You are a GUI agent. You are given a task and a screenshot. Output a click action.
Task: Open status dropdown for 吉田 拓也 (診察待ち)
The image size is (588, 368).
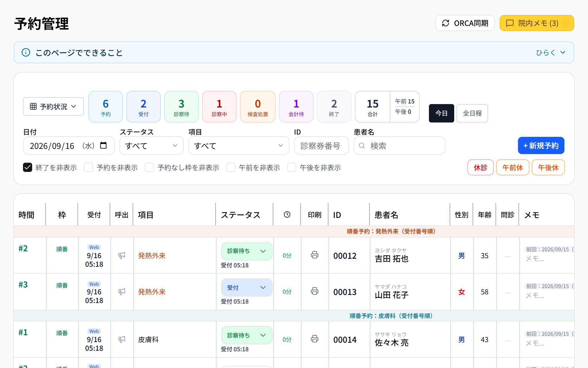(247, 251)
